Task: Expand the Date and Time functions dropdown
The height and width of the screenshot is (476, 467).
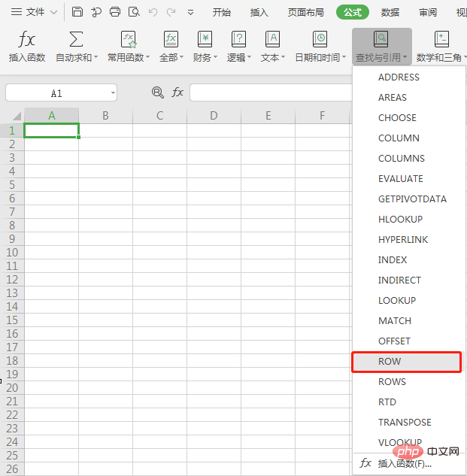Action: tap(320, 47)
